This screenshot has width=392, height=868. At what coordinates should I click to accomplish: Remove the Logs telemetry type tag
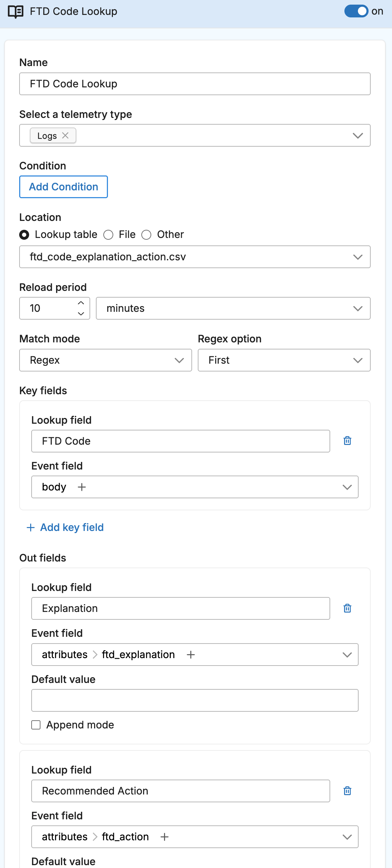[65, 135]
